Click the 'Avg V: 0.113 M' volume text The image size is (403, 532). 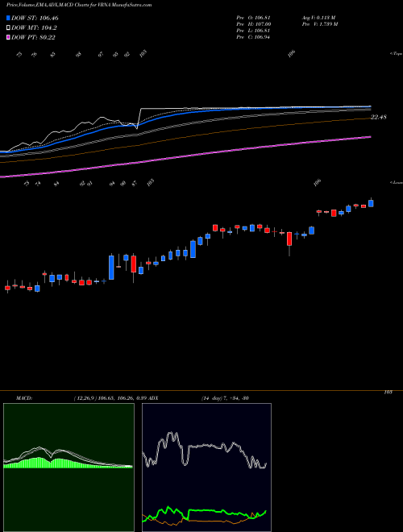[318, 18]
